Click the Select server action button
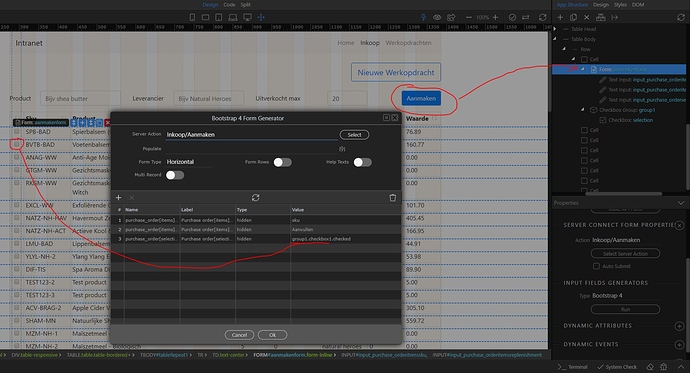 354,135
